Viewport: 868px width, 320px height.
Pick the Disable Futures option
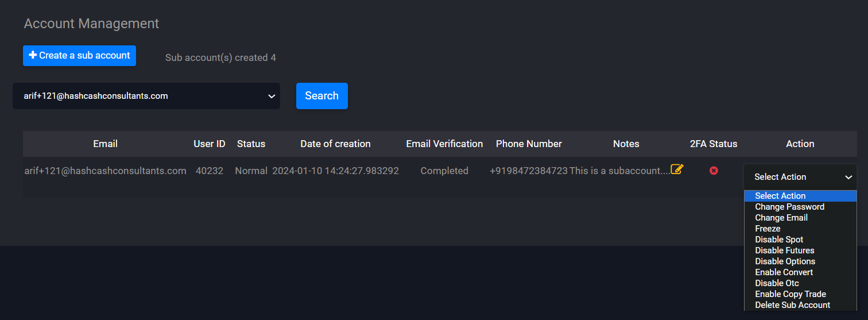[x=784, y=250]
